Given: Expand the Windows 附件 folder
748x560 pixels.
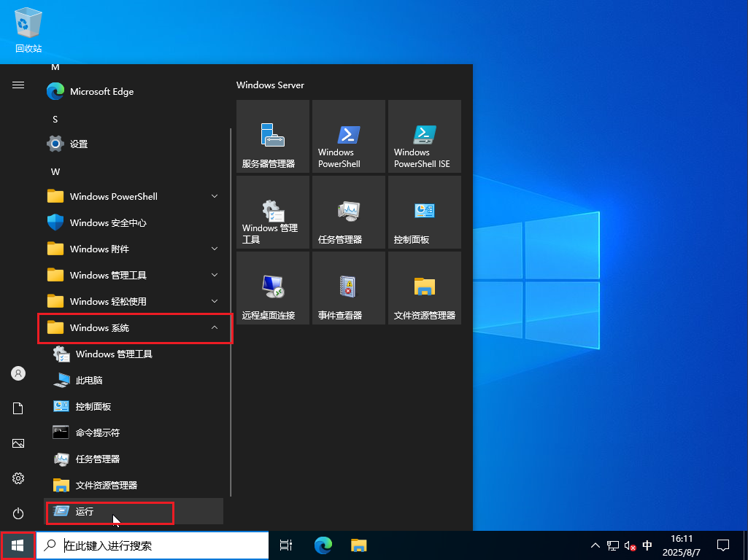Looking at the screenshot, I should (x=134, y=249).
